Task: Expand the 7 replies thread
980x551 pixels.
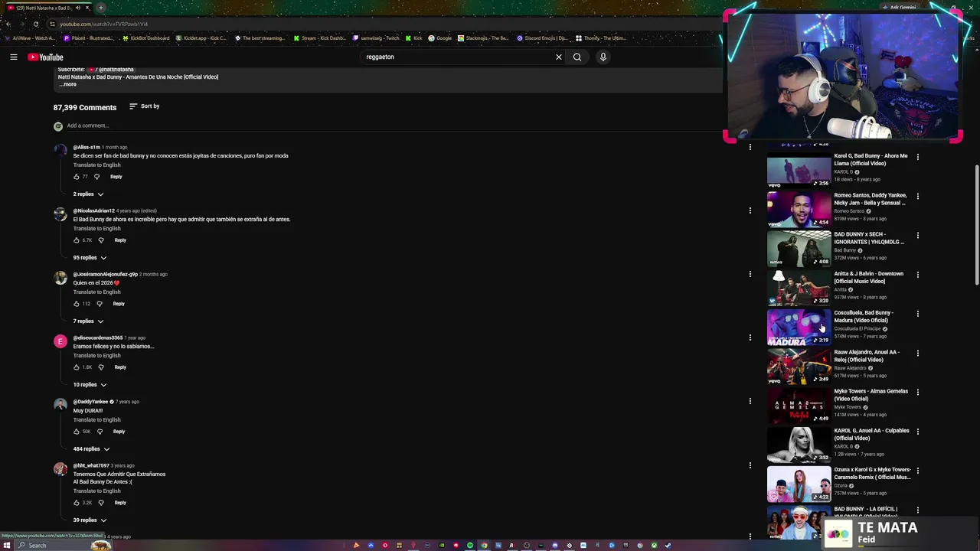Action: [x=88, y=321]
